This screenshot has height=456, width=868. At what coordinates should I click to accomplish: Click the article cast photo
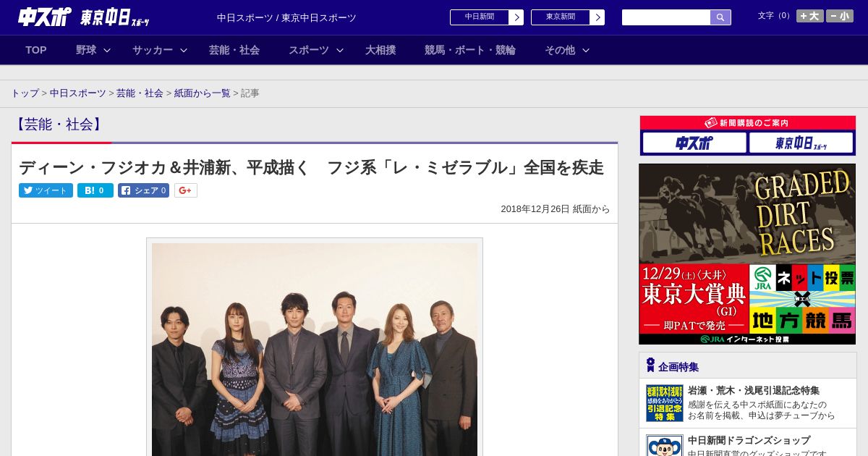point(315,349)
